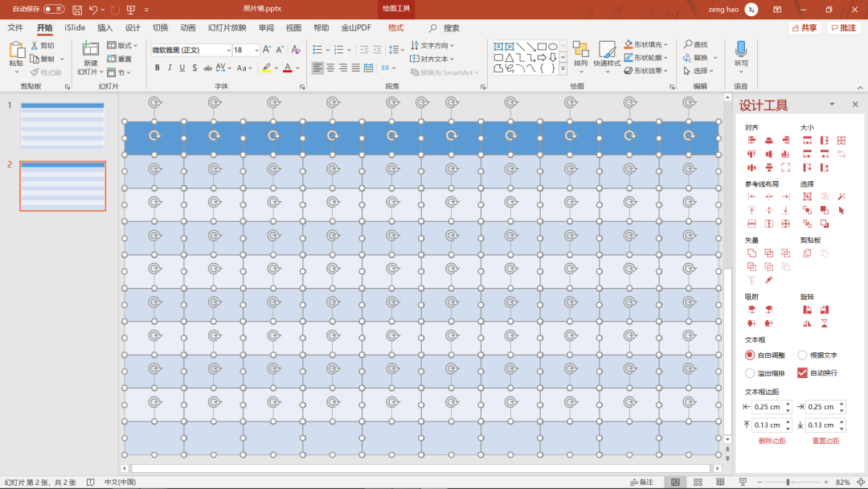868x489 pixels.
Task: Switch to the 动画 (Animations) tab
Action: (x=187, y=27)
